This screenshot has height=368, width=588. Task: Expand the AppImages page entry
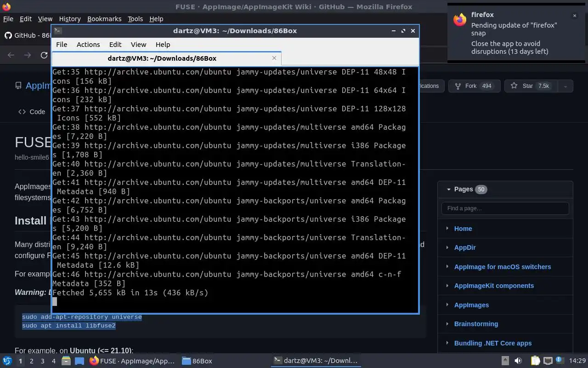tap(447, 305)
